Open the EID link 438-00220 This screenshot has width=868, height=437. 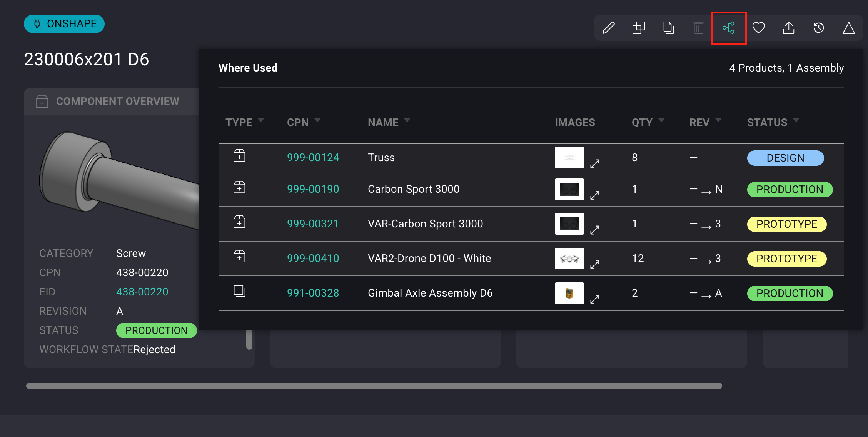[142, 292]
